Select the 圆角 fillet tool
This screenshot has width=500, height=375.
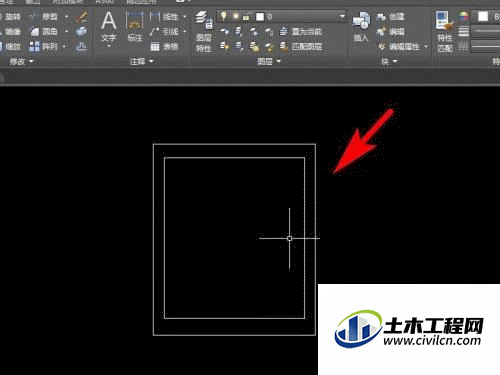tap(43, 32)
